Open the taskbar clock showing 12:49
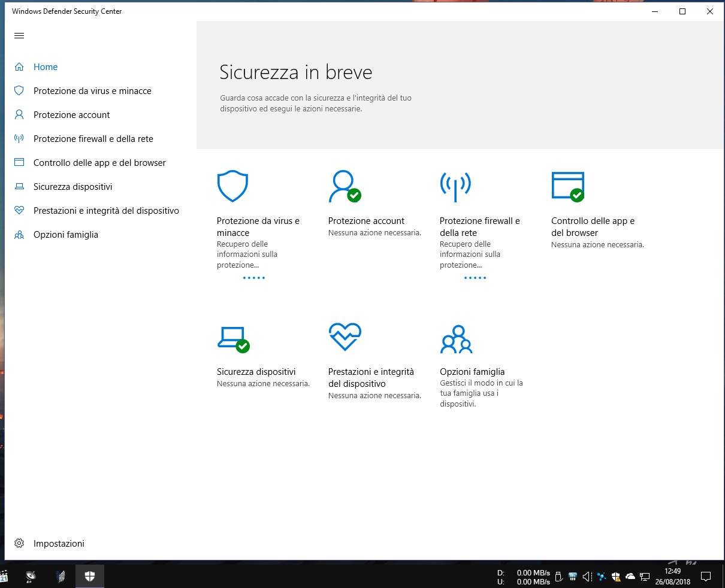 click(x=672, y=576)
